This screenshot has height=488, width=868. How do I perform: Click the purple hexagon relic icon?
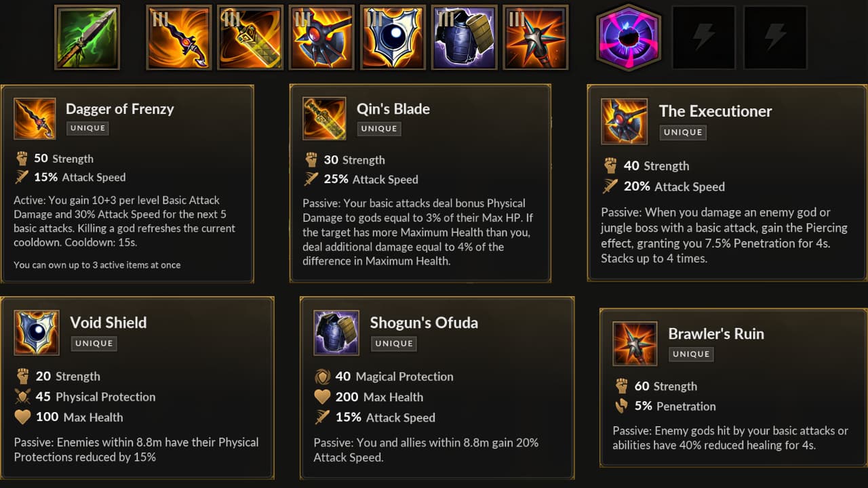629,37
